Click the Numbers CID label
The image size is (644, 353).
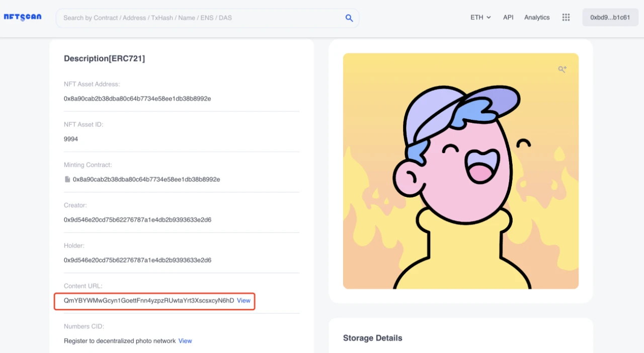[84, 326]
